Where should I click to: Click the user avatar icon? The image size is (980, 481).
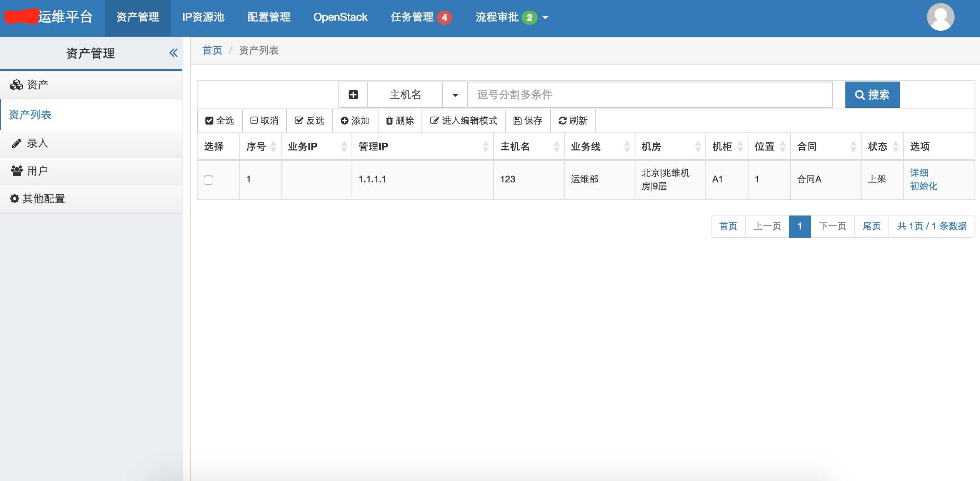940,17
